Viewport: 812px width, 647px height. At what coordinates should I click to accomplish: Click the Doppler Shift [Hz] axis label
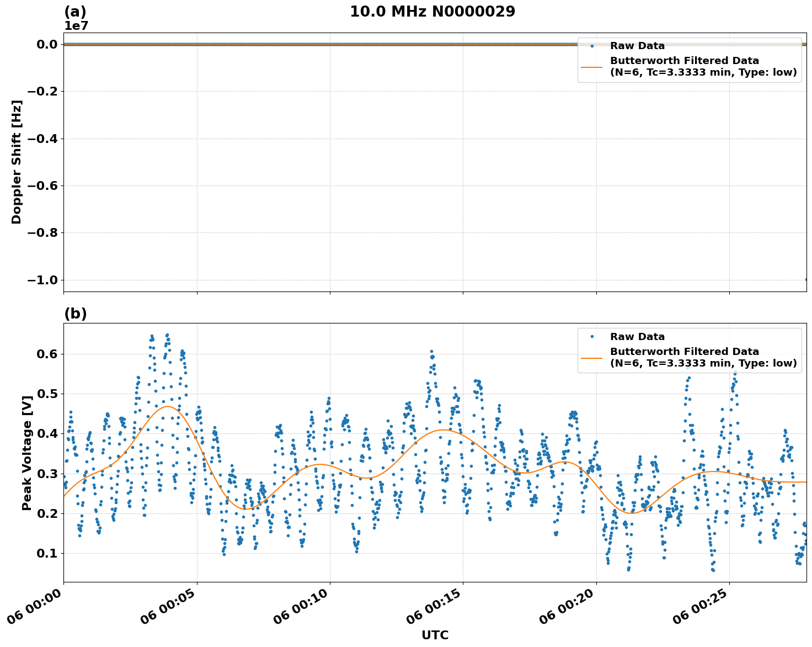pos(17,162)
